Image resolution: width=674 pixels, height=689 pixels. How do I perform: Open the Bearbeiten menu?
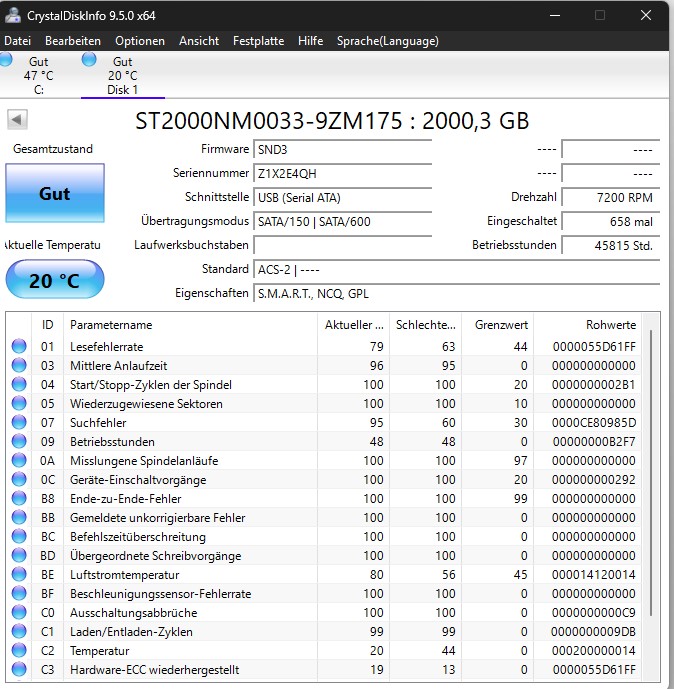(x=73, y=41)
